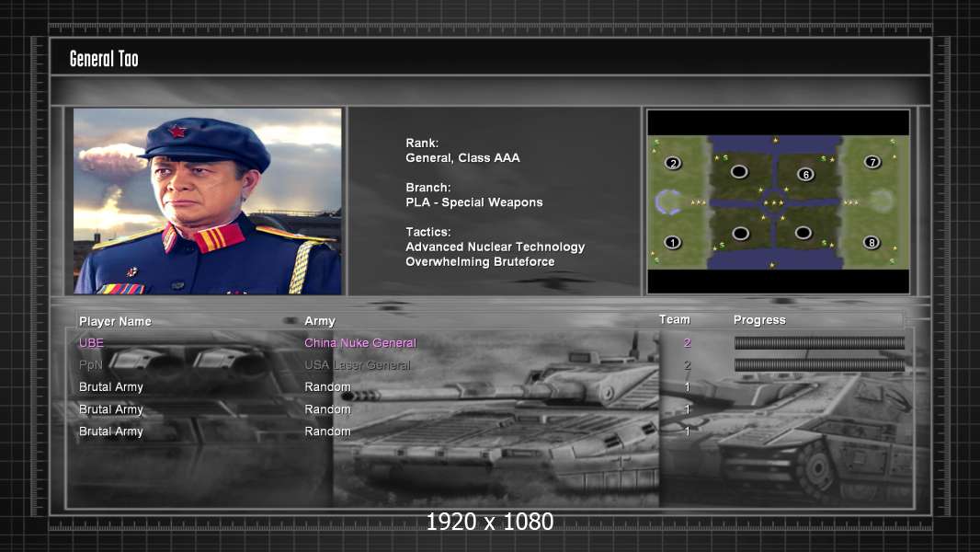Click the blue crescent base marker on minimap

667,201
